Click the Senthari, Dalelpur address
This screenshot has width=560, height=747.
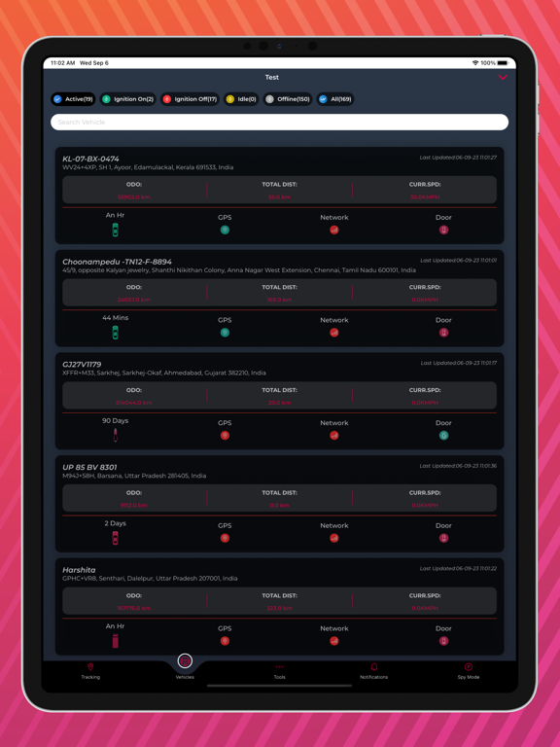150,579
